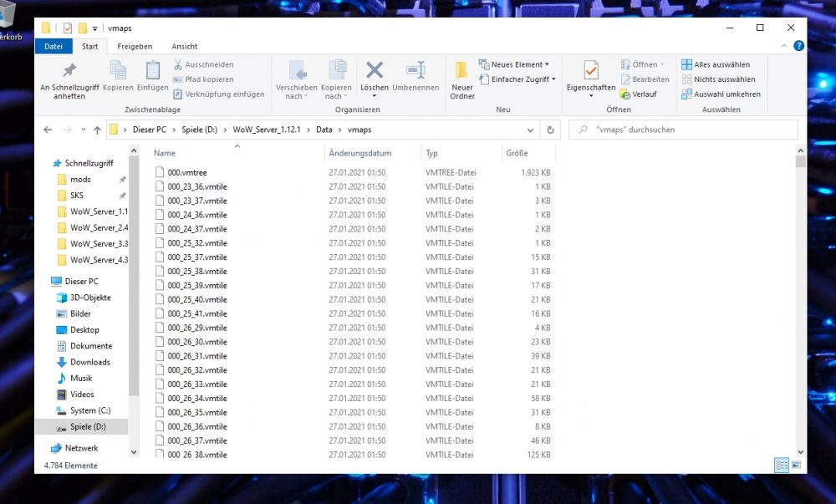
Task: Click the Kopieren clipboard icon
Action: pos(118,70)
